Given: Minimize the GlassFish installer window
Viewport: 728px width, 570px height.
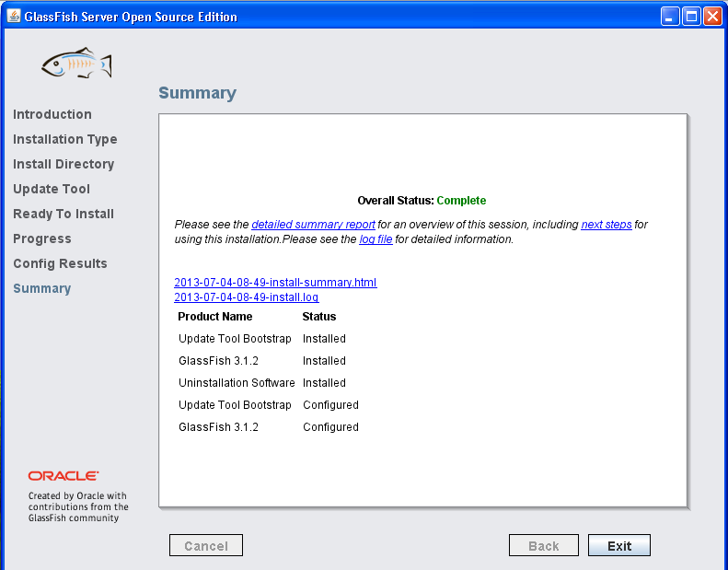Looking at the screenshot, I should 669,17.
